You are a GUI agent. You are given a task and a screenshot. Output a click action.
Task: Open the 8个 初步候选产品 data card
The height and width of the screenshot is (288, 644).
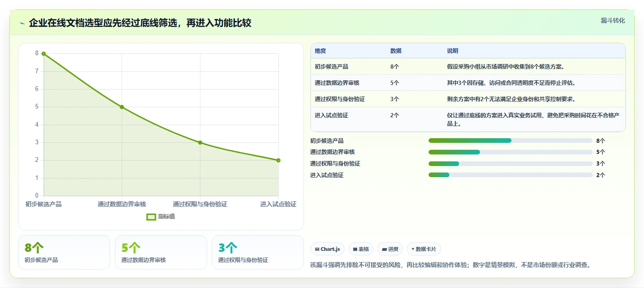pos(64,252)
